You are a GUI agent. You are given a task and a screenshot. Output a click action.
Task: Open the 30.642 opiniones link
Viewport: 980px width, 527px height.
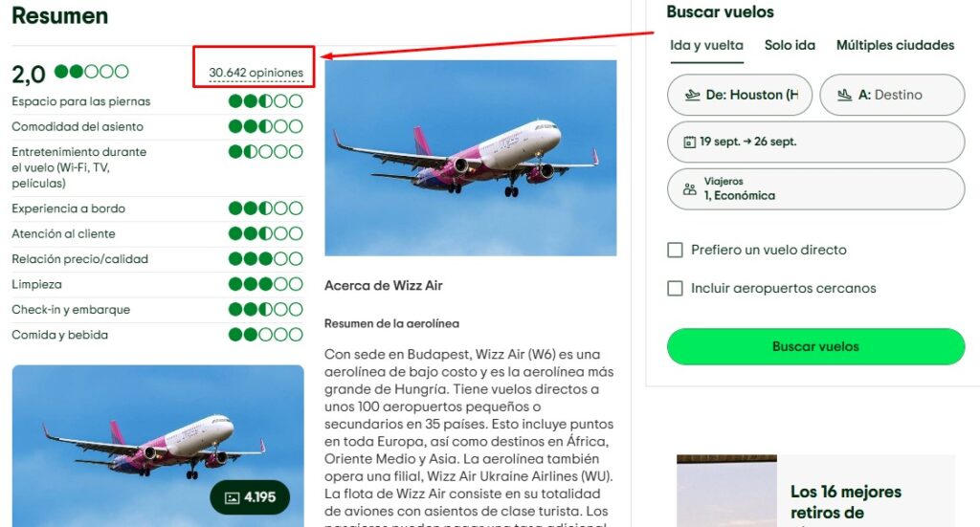pyautogui.click(x=256, y=73)
